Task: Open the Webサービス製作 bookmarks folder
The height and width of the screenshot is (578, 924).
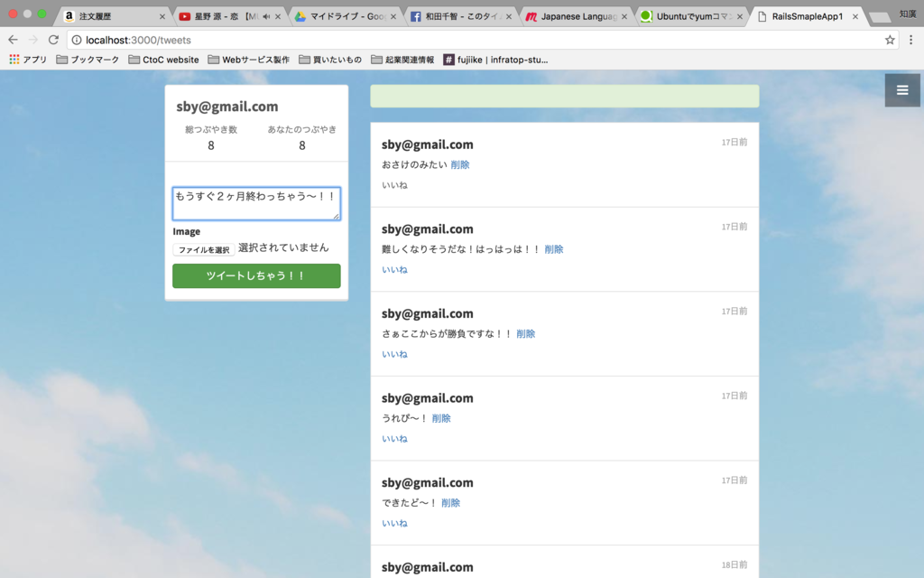Action: coord(249,60)
